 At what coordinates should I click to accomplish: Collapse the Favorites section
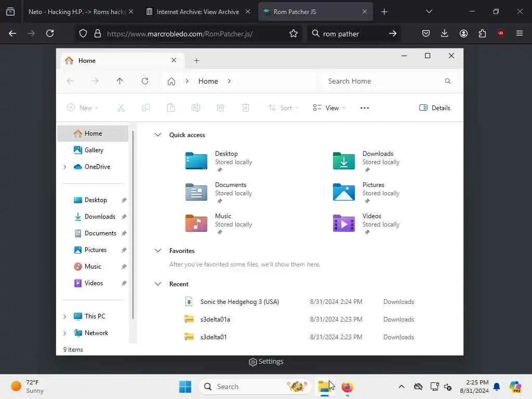(158, 251)
